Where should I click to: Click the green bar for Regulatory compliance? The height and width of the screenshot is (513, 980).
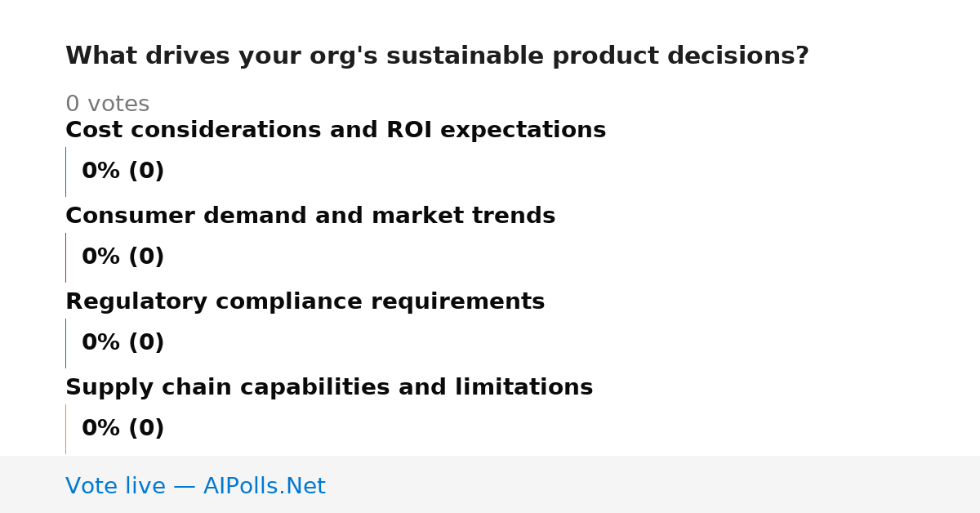point(65,343)
